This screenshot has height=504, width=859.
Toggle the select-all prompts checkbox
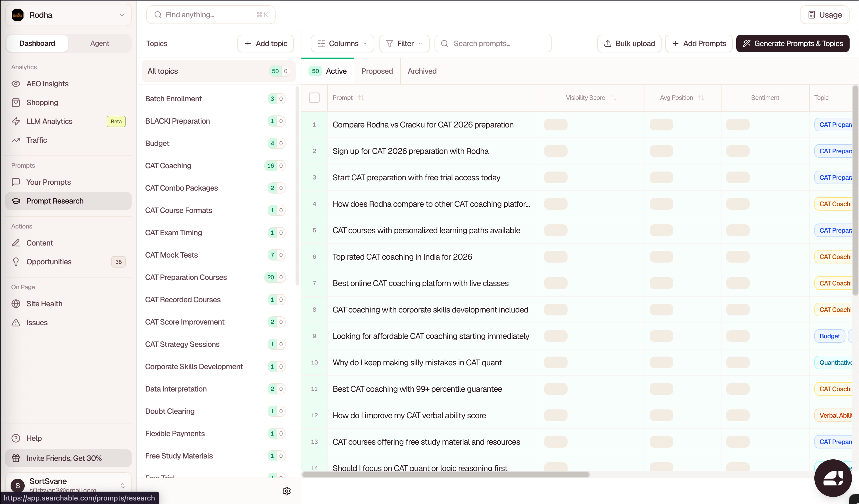pos(314,98)
